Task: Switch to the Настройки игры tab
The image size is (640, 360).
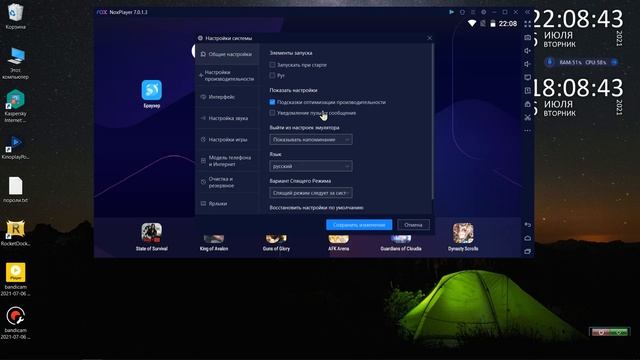Action: click(x=227, y=140)
